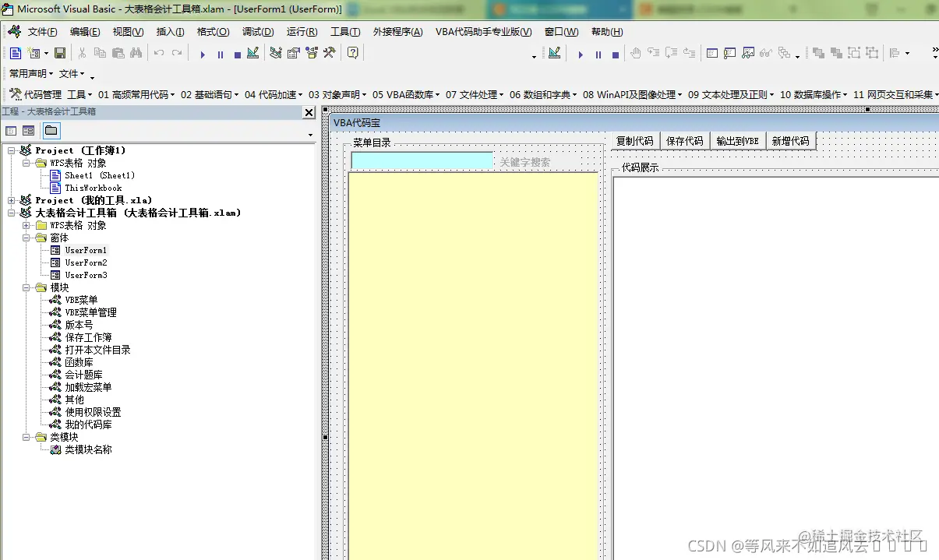Open the 调试 menu
Screen dimensions: 939x560
(x=258, y=32)
